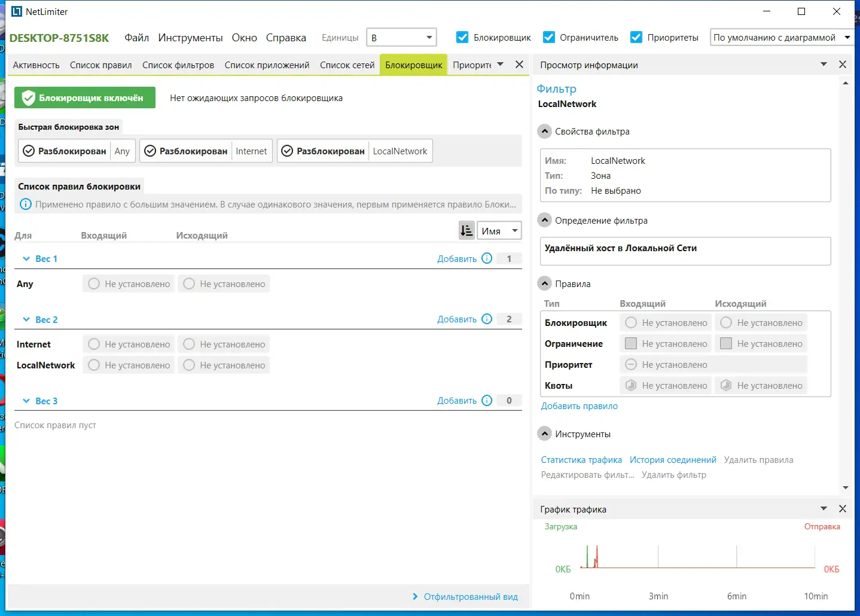Open Статистика трафика link
Screen dimensions: 860x616
581,459
